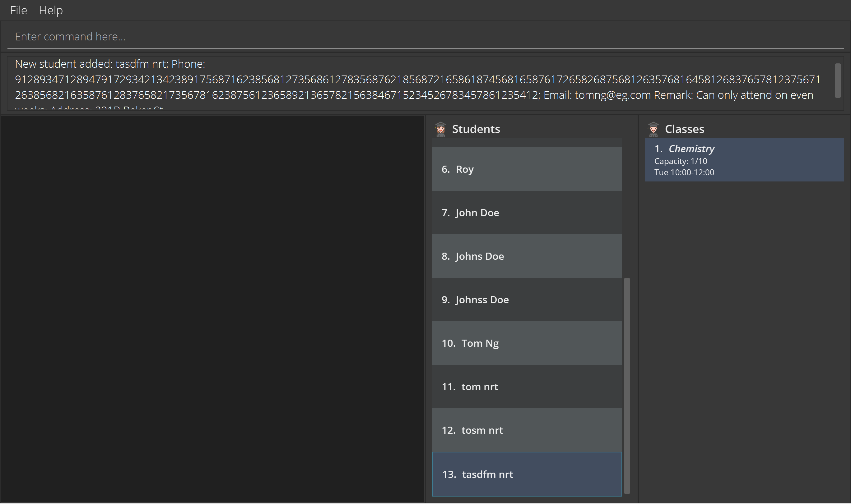Click the students list scrollbar thumb
Viewport: 851px width, 504px height.
pos(627,386)
